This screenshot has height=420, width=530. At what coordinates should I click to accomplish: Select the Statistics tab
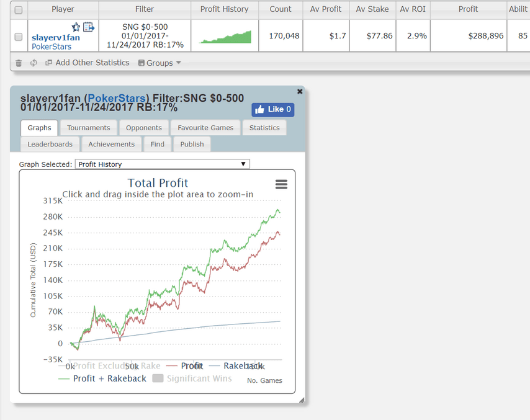(x=264, y=128)
